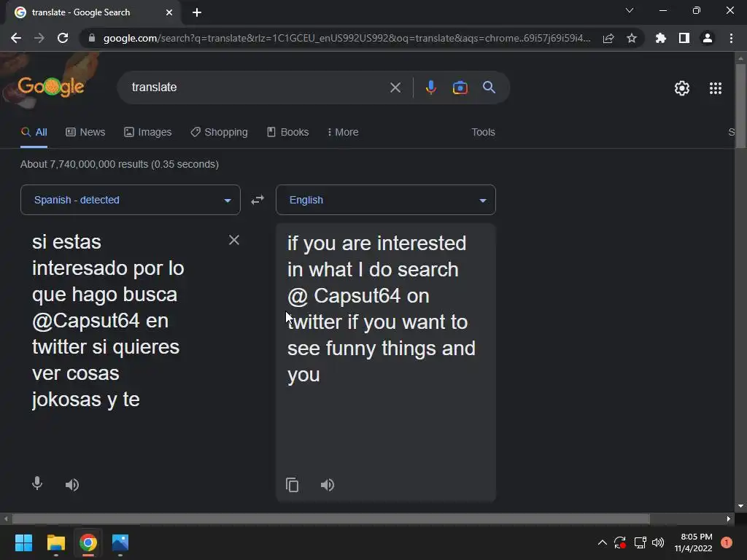
Task: Reload the page
Action: (63, 38)
